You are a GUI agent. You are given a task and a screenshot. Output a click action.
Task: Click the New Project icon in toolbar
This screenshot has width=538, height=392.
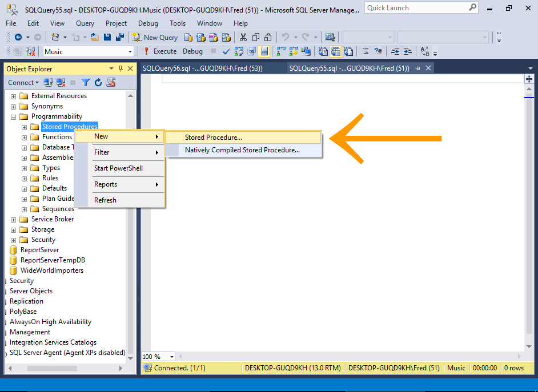click(55, 37)
